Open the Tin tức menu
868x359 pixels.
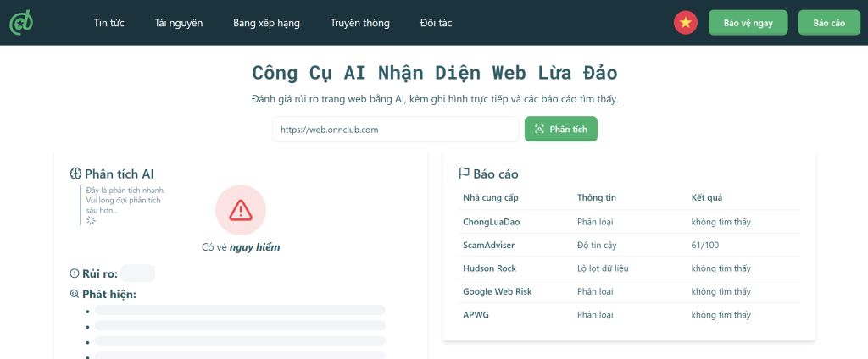tap(108, 23)
